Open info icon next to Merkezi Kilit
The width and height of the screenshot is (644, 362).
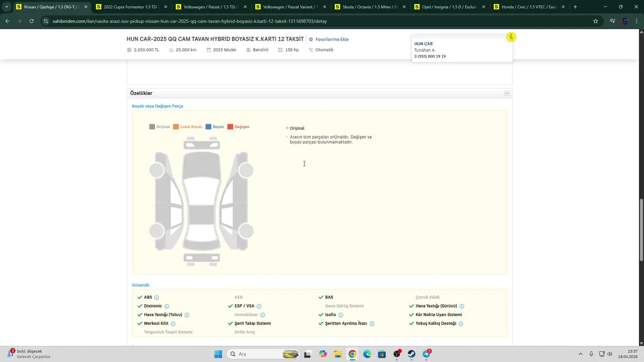pos(173,324)
